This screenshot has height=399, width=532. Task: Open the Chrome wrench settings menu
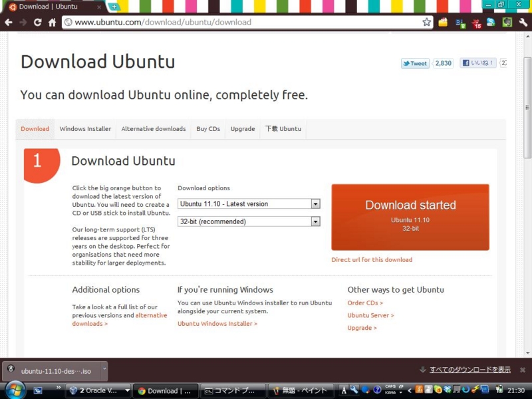click(x=523, y=23)
